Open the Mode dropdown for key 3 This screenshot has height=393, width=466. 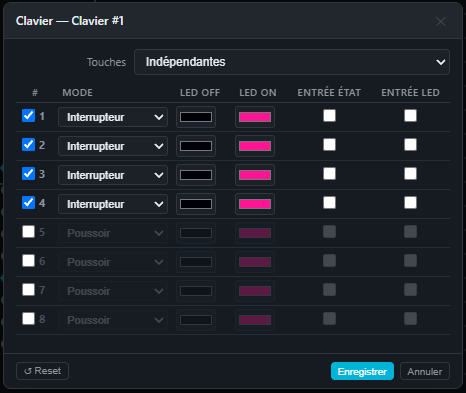(113, 175)
